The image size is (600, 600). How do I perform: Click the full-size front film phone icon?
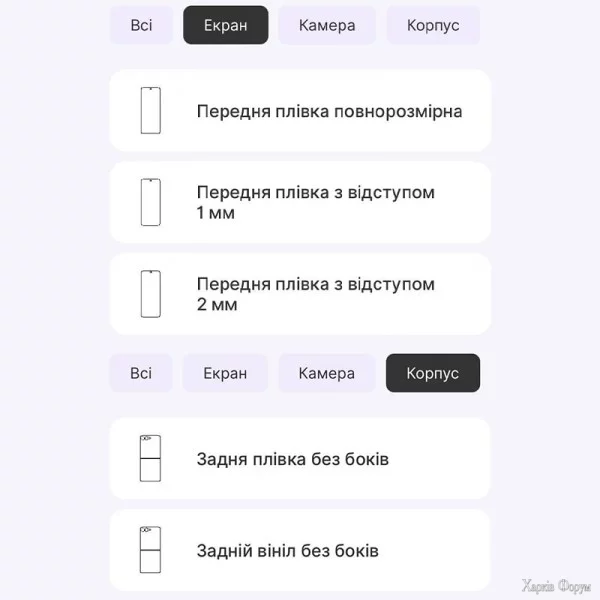(x=150, y=110)
